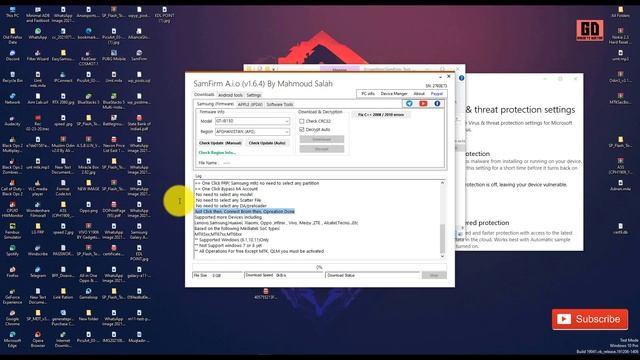
Task: Open State Bank of India pdf file
Action: [139, 122]
